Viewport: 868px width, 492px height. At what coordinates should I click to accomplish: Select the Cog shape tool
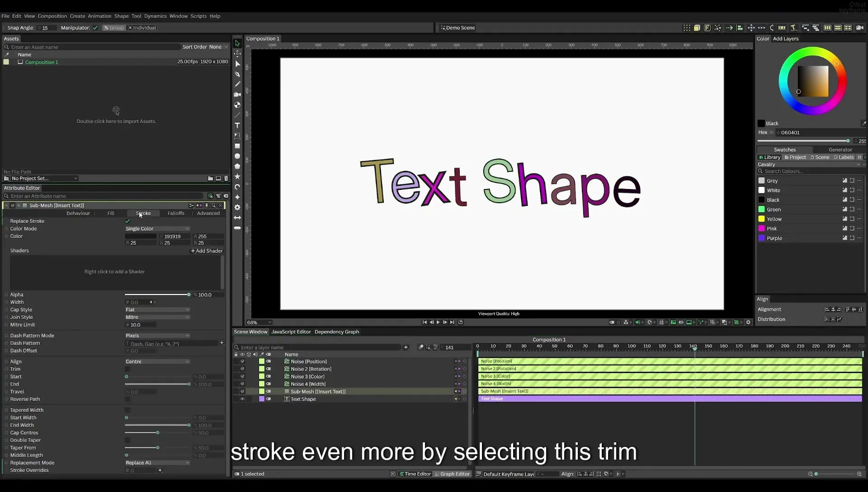click(237, 207)
